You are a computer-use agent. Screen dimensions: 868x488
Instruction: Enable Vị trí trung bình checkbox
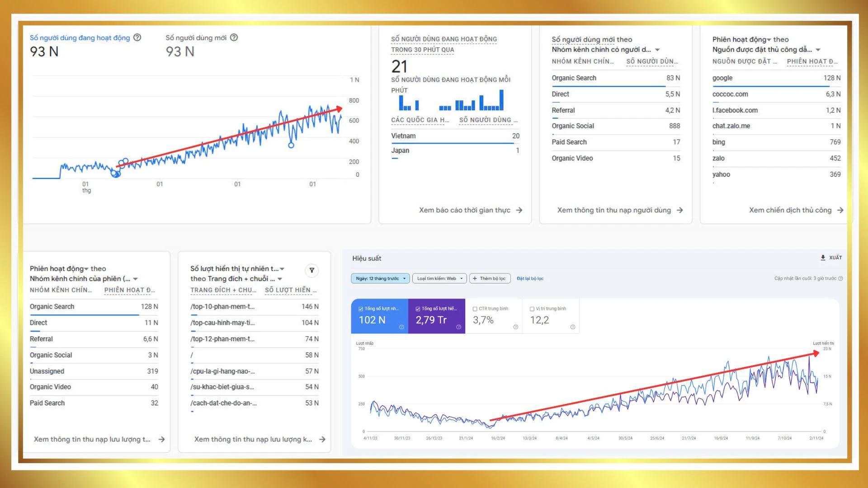(x=532, y=309)
